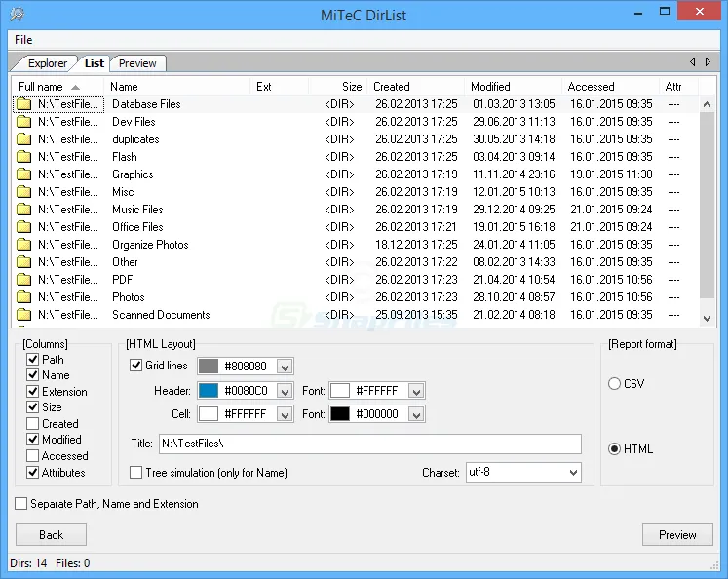Sort by the Name column header
728x579 pixels.
pyautogui.click(x=177, y=87)
